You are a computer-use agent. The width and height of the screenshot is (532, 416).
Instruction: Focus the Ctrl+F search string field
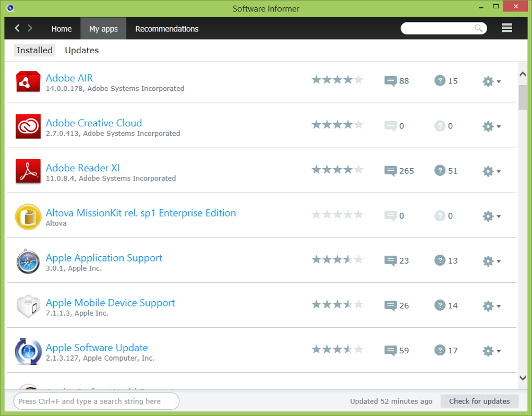[x=96, y=401]
